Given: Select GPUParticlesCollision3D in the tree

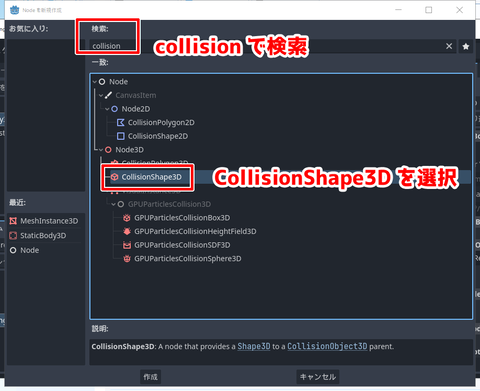Looking at the screenshot, I should 169,204.
